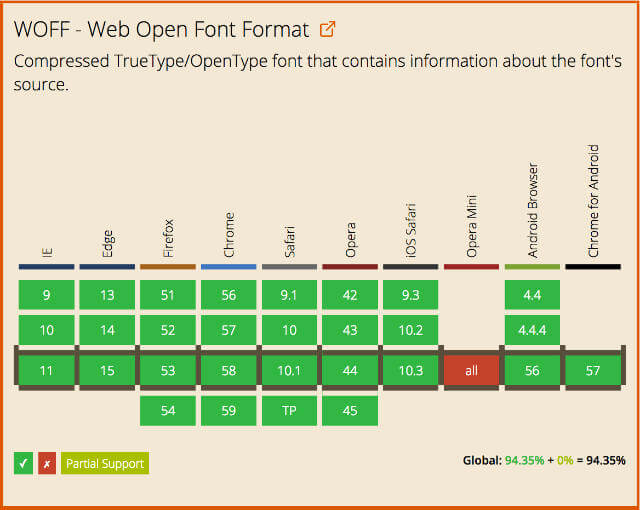Select the IE browser column header

47,247
